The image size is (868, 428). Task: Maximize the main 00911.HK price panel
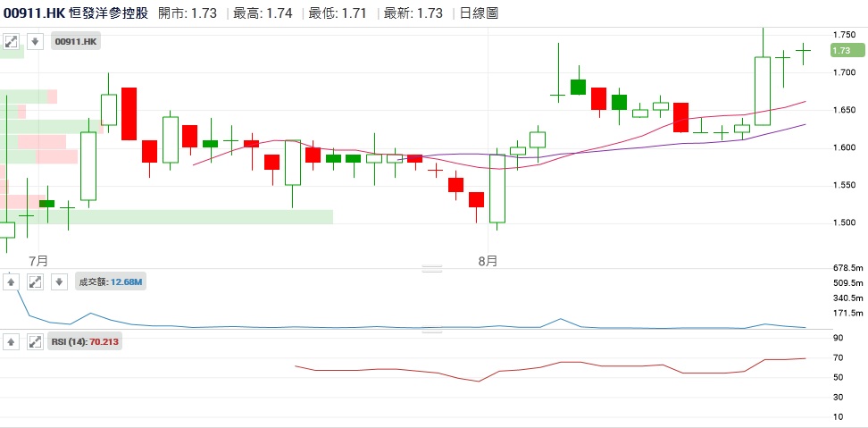(12, 41)
